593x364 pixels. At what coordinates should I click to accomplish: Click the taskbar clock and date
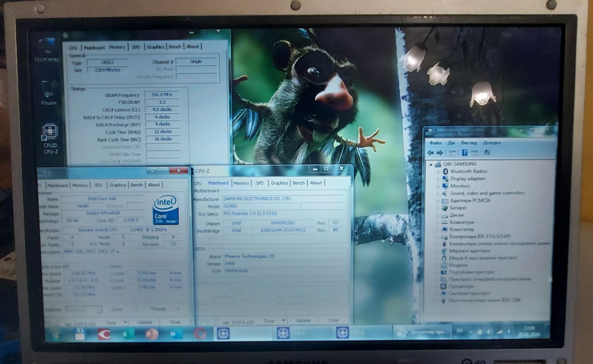point(529,331)
